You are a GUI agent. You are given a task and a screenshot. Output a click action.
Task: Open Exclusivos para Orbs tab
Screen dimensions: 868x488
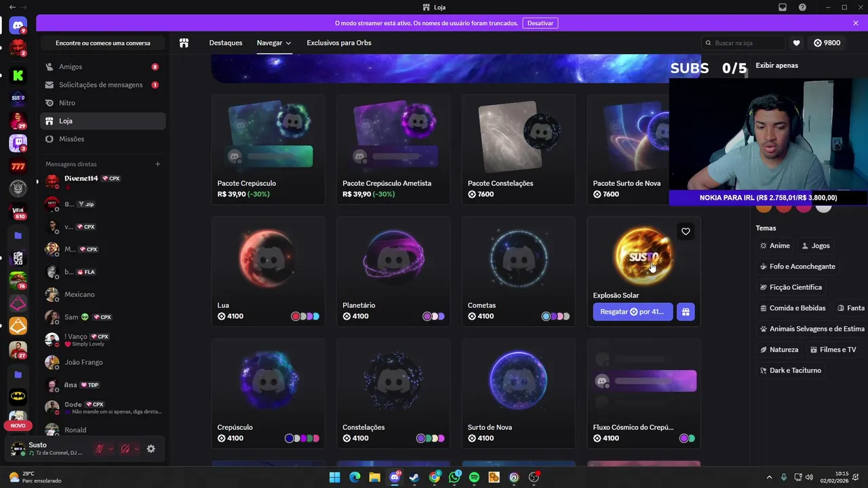coord(339,43)
